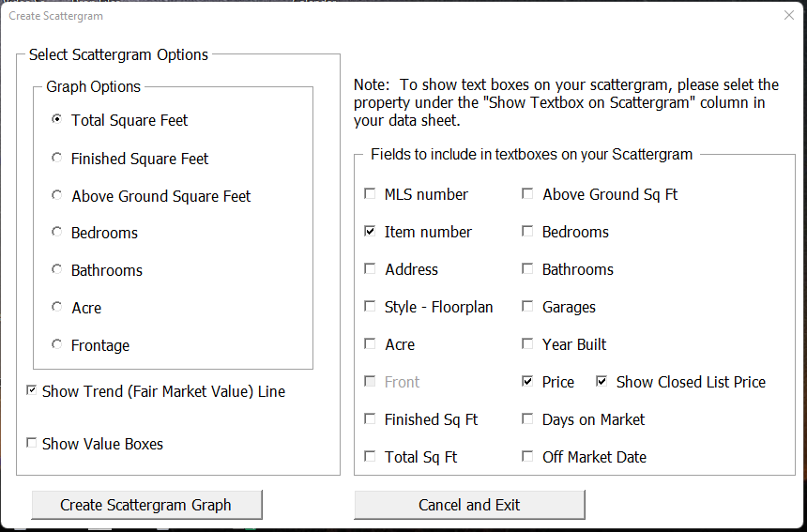
Task: Enable the Address textbox field
Action: [x=370, y=269]
